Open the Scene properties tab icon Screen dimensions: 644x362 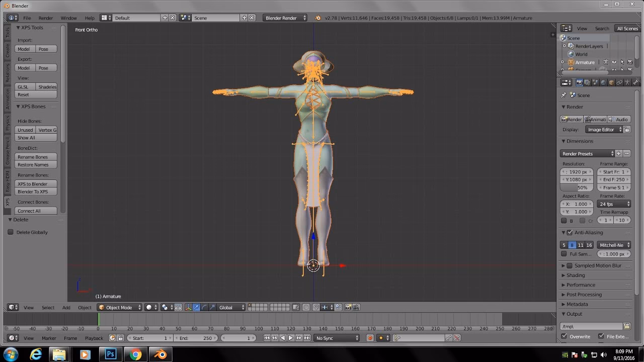coord(595,82)
